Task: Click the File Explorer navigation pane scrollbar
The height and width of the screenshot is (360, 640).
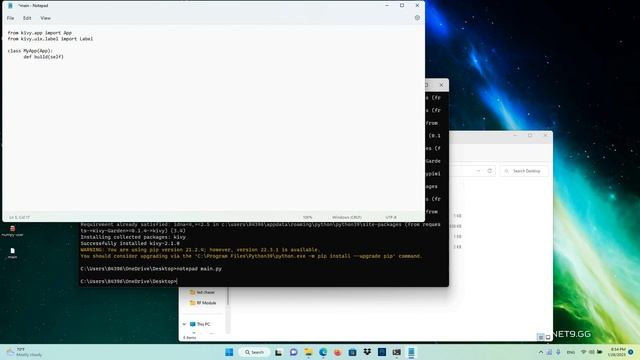Action: [x=228, y=310]
